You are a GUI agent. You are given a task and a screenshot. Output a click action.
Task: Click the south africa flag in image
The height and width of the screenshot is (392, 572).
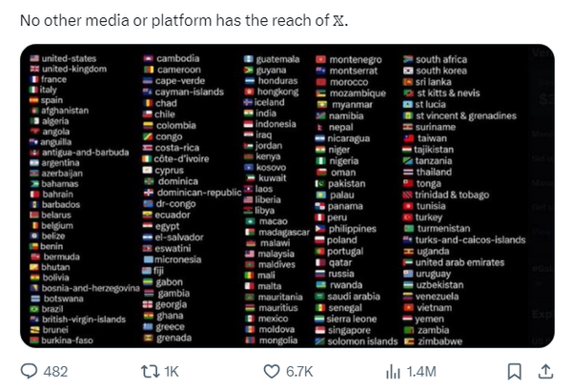[x=408, y=59]
